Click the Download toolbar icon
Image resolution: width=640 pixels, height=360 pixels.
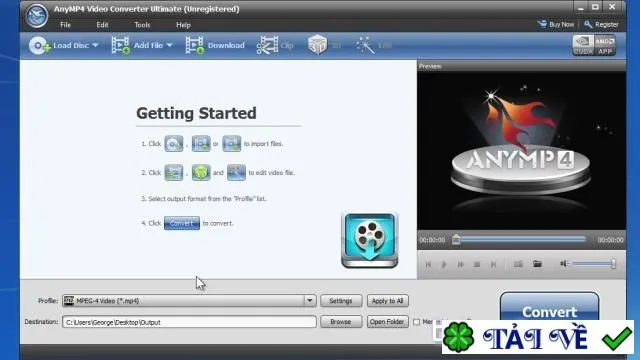(x=195, y=45)
